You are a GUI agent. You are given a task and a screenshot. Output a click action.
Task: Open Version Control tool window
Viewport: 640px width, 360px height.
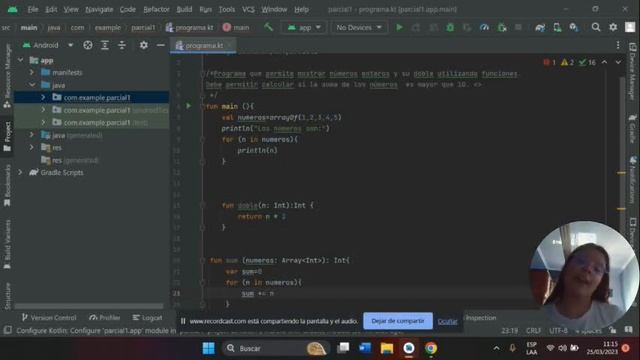(49, 318)
